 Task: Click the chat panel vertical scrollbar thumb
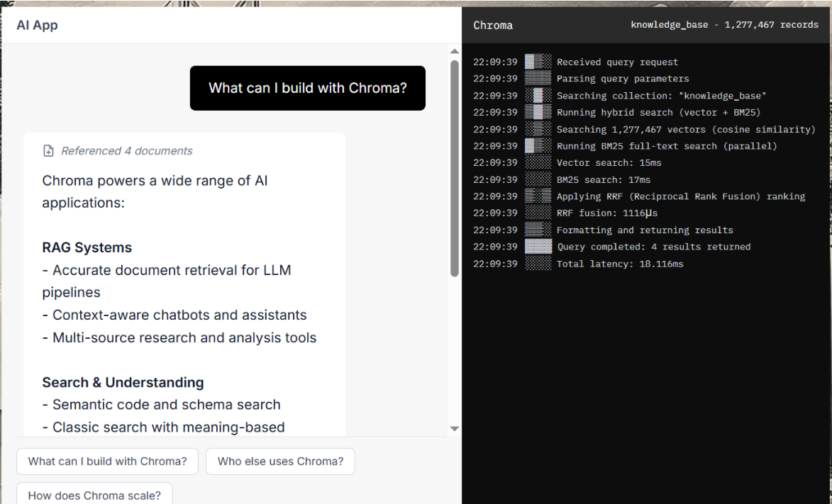pos(454,168)
